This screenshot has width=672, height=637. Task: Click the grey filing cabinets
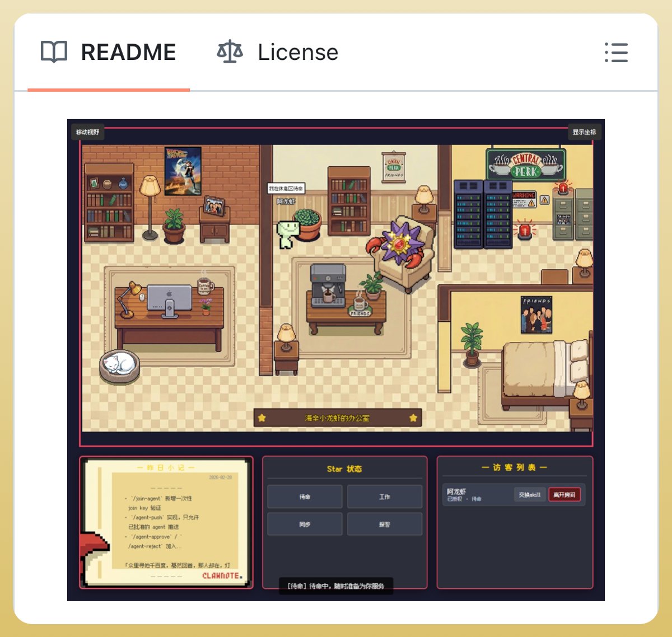(573, 214)
